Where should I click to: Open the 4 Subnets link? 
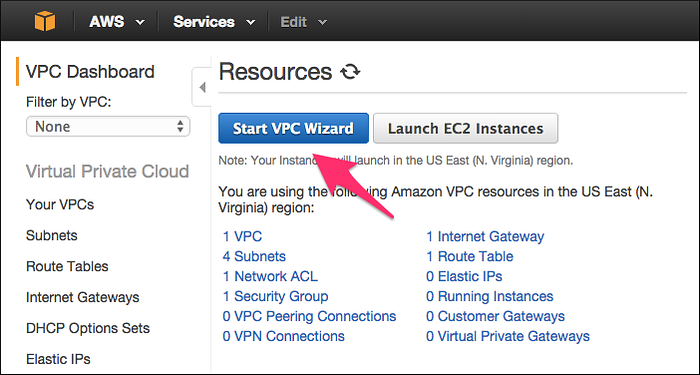[x=254, y=256]
